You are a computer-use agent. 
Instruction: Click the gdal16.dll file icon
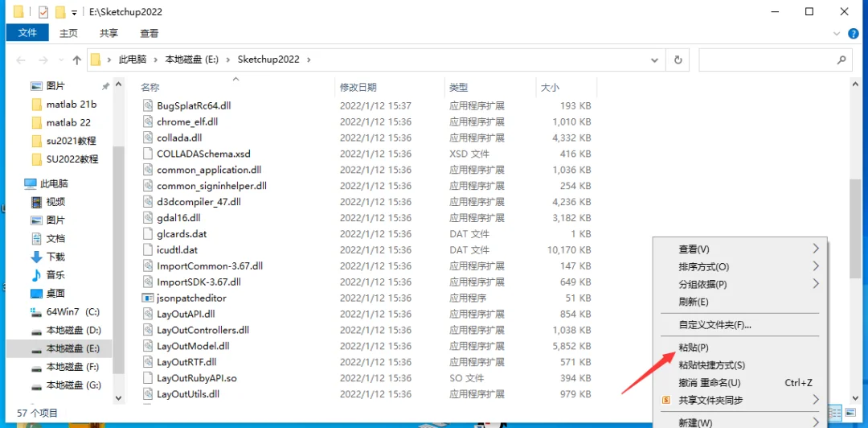coord(147,218)
